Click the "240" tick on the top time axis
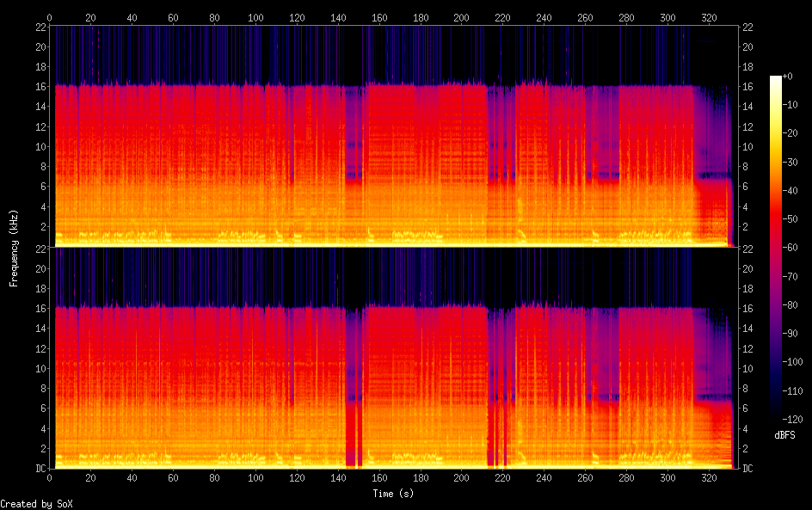812x510 pixels. click(x=544, y=17)
